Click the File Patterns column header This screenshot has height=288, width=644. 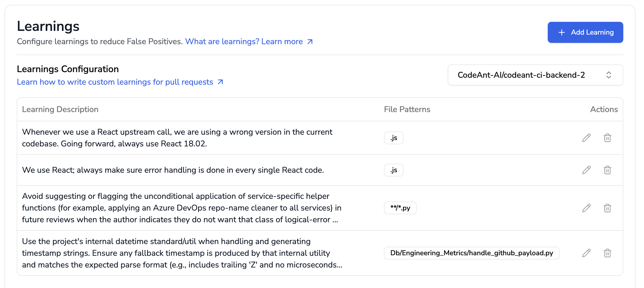pos(407,109)
